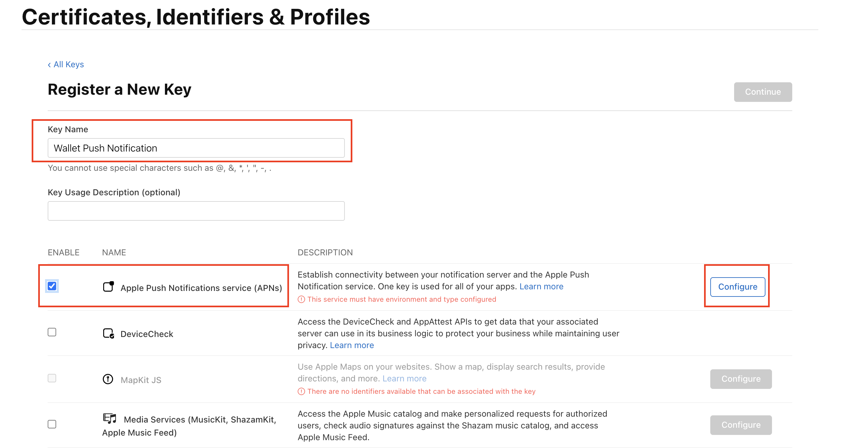Enable the Media Services checkbox
This screenshot has height=448, width=868.
coord(52,424)
